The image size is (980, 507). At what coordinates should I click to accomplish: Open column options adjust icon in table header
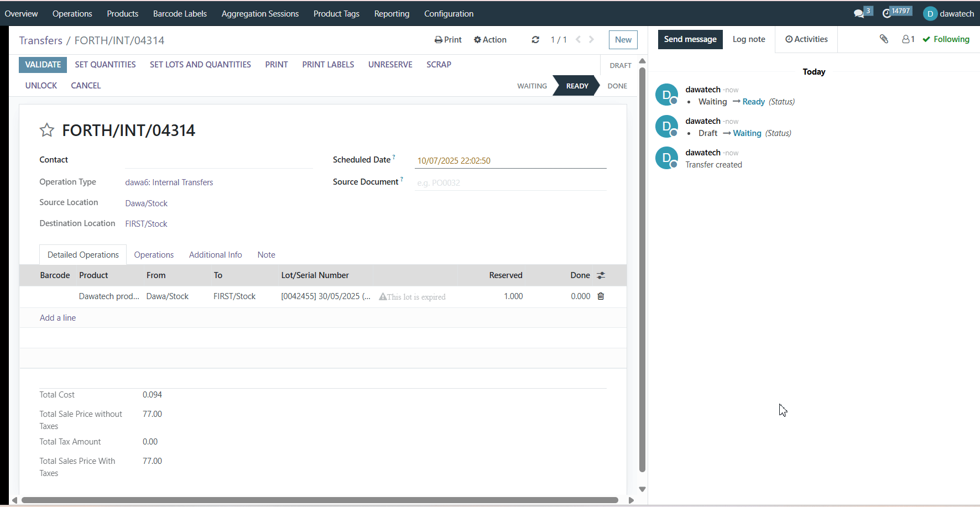tap(601, 275)
